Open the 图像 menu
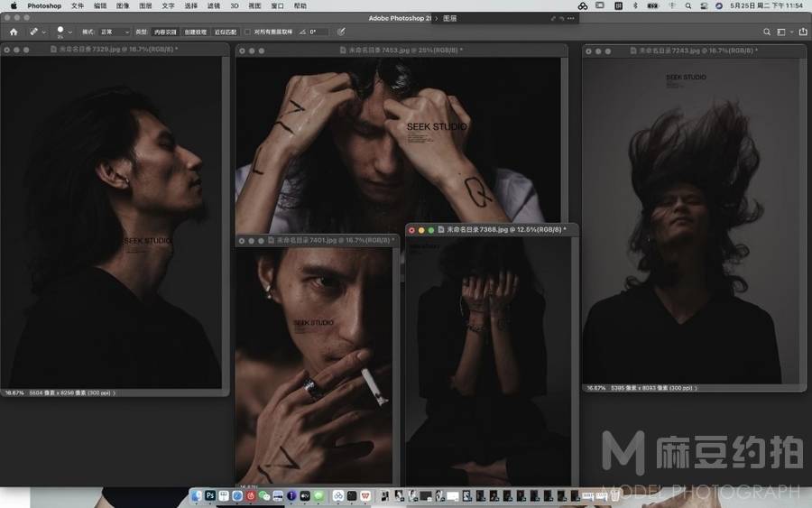The image size is (812, 508). (x=123, y=5)
